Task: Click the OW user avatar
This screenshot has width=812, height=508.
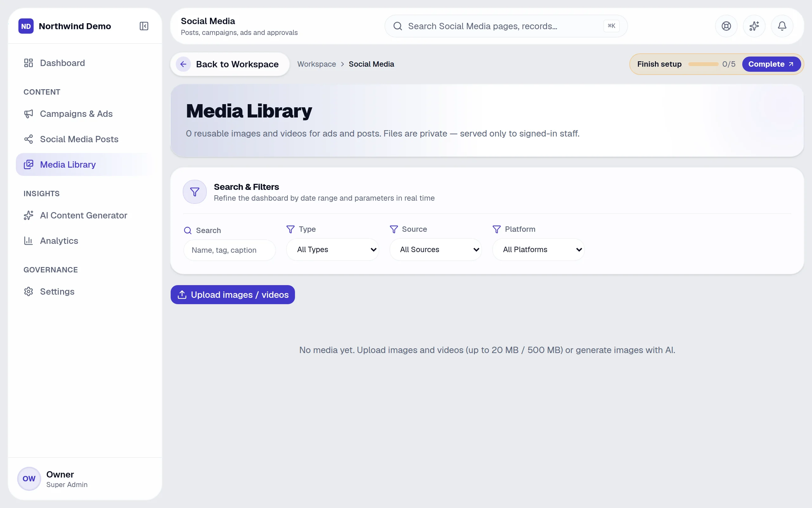Action: tap(29, 479)
